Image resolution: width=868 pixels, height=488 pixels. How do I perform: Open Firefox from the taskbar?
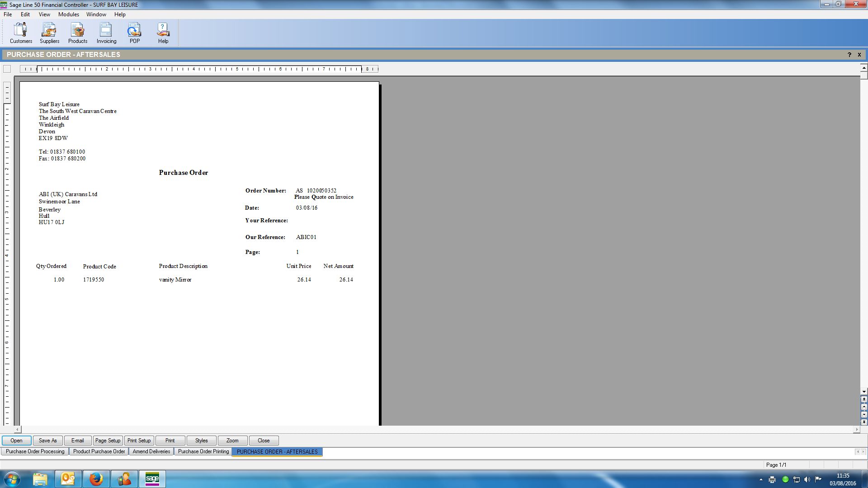96,479
